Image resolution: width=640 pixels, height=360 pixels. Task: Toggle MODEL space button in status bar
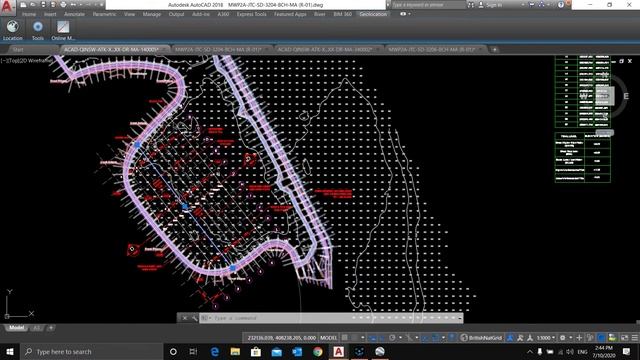(329, 338)
